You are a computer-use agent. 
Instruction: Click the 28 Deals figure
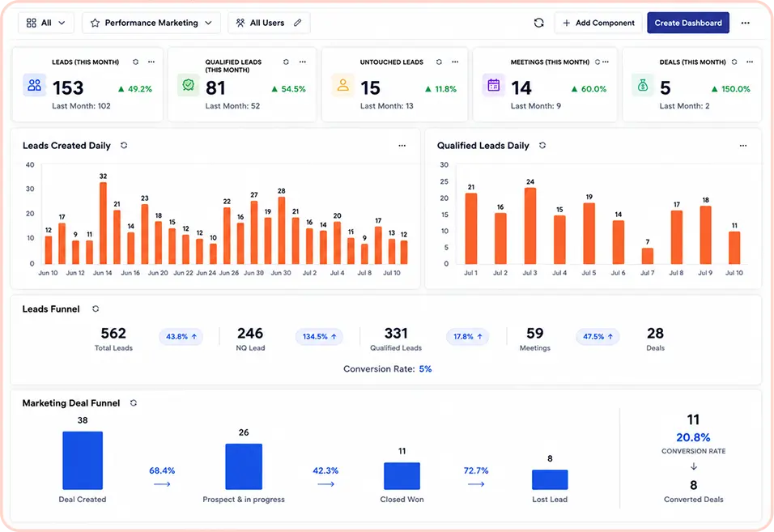click(655, 334)
